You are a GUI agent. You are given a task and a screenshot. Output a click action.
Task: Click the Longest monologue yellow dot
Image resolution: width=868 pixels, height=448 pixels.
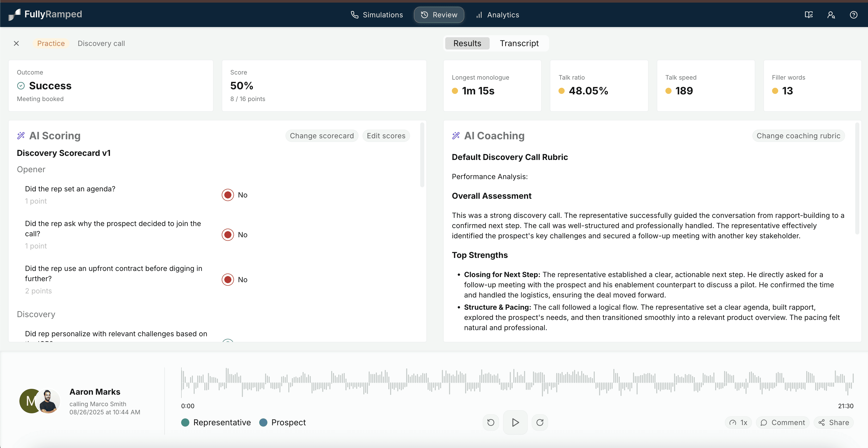pyautogui.click(x=455, y=91)
